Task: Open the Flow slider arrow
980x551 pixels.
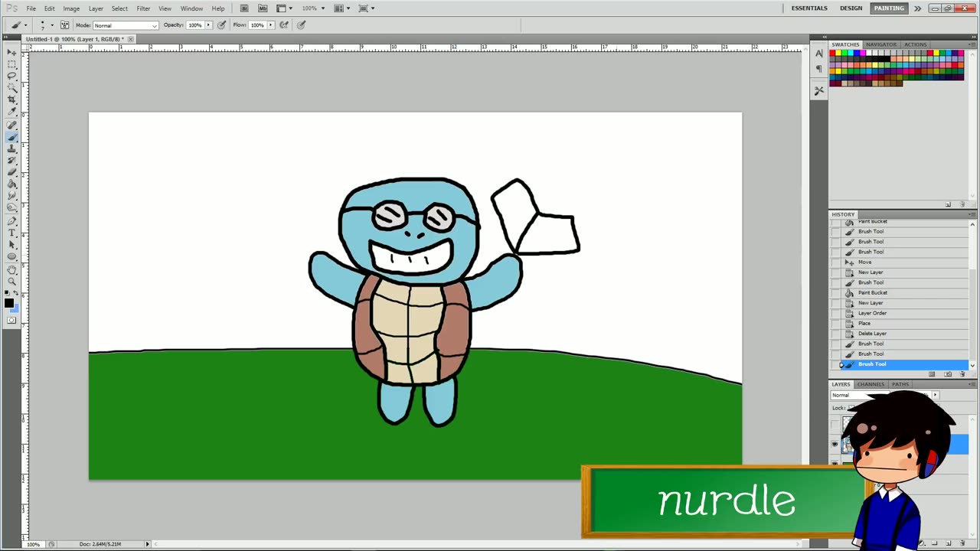Action: (x=270, y=25)
